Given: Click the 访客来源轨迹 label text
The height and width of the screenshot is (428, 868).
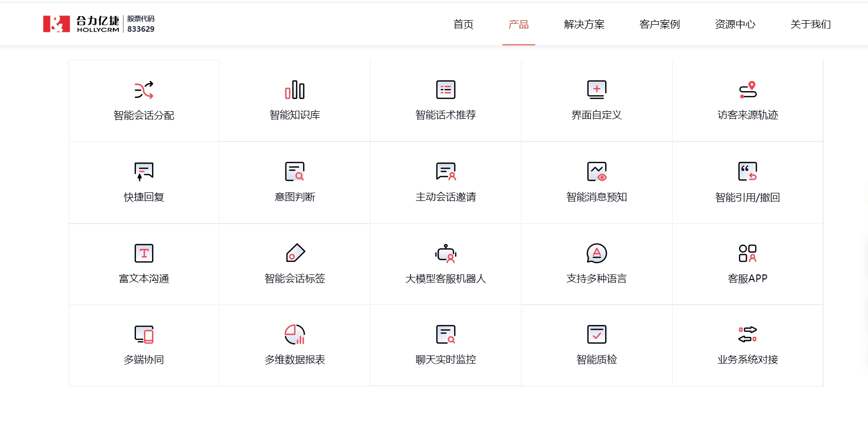Looking at the screenshot, I should click(x=748, y=115).
